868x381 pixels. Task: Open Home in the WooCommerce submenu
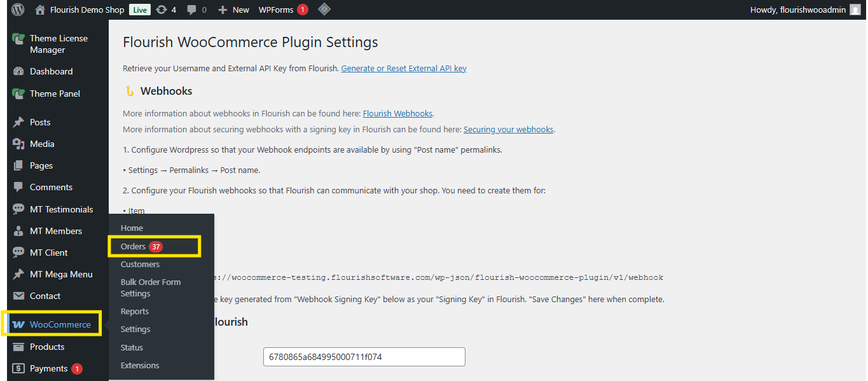pos(132,228)
